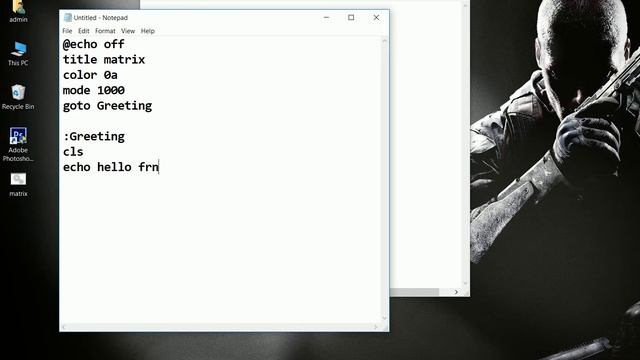The width and height of the screenshot is (640, 360).
Task: Select the matrix file desktop icon
Action: pyautogui.click(x=18, y=184)
